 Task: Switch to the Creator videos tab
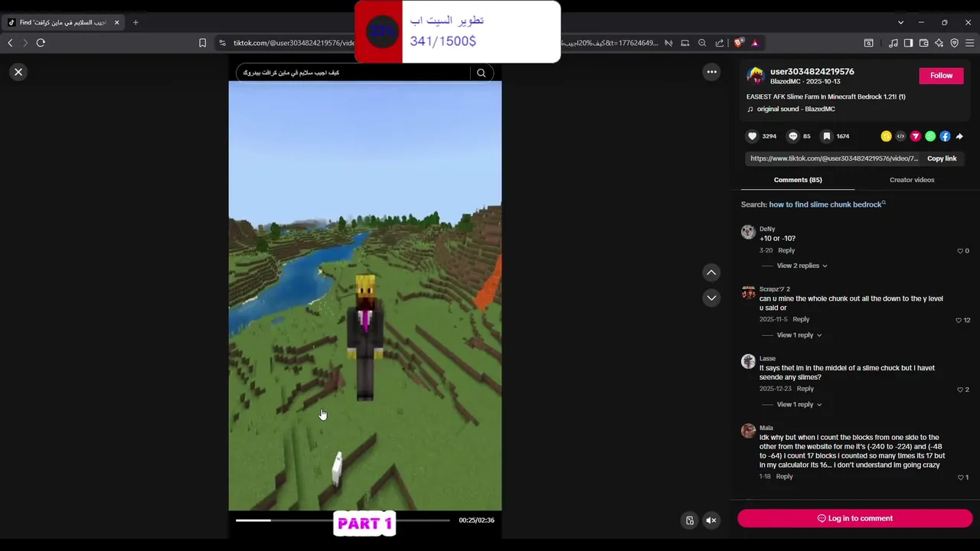click(912, 180)
